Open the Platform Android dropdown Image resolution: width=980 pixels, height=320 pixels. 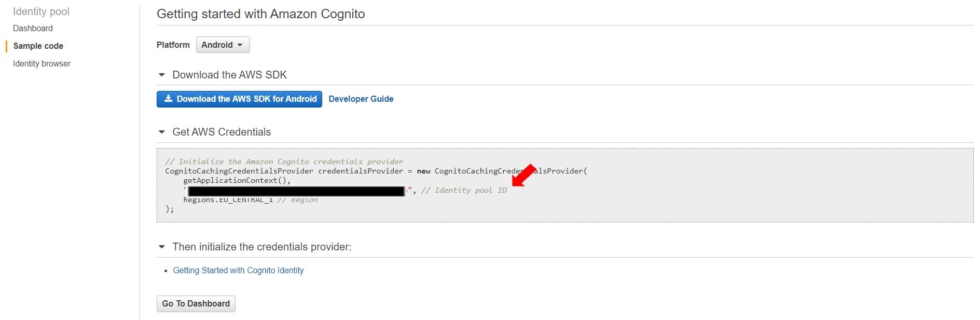tap(223, 45)
